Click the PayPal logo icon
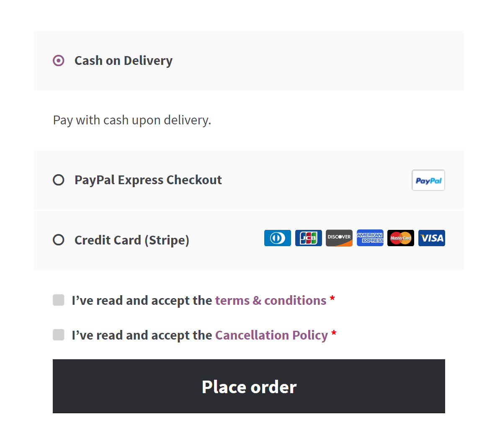This screenshot has width=500, height=448. point(428,180)
